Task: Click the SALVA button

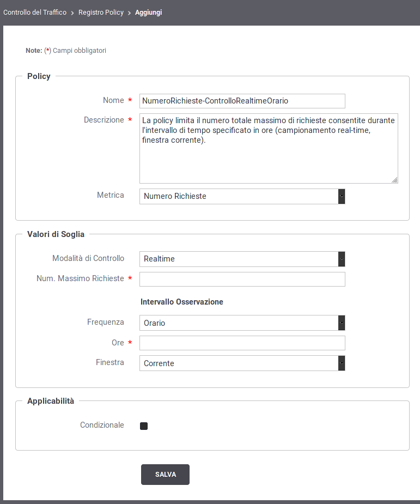Action: 165,475
